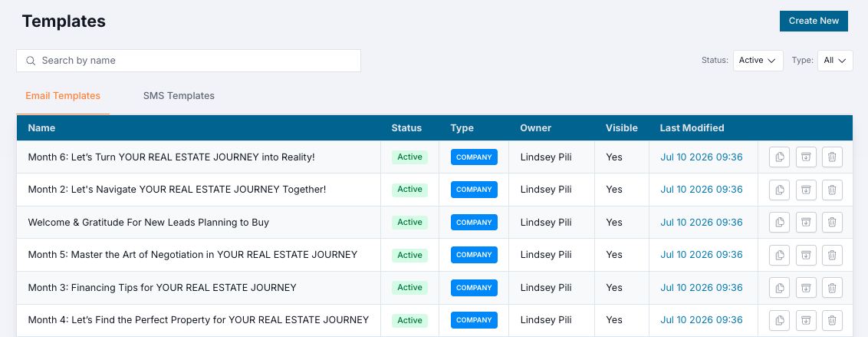Select "Welcome & Gratitude For New Leads Planning to Buy"
This screenshot has width=868, height=337.
point(148,223)
